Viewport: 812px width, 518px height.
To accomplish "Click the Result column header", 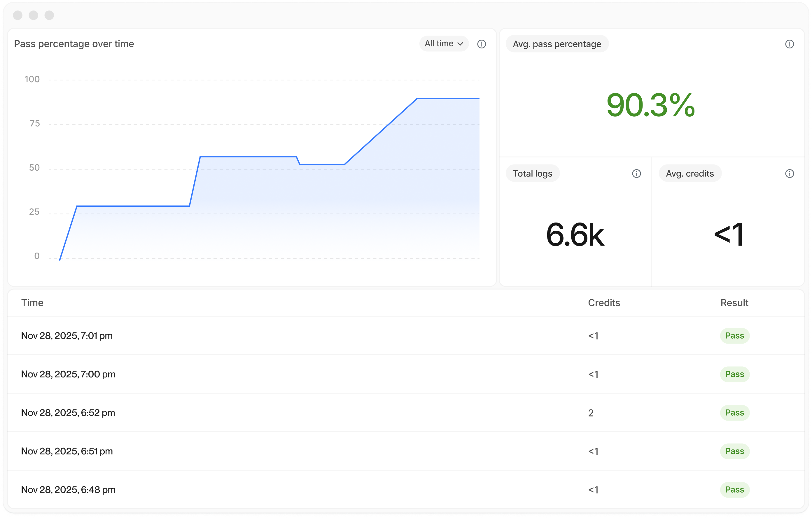I will point(734,302).
